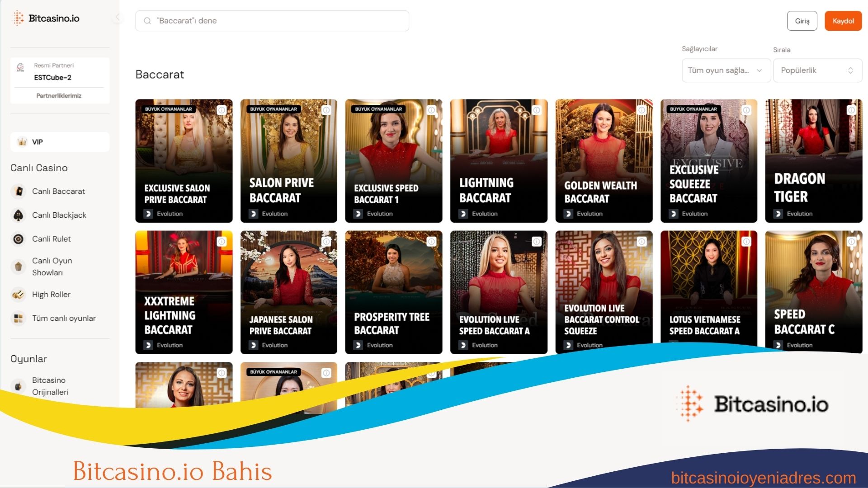Show info for Lotus Vietnamese Speed Baccarat A
The image size is (868, 488).
coord(746,241)
